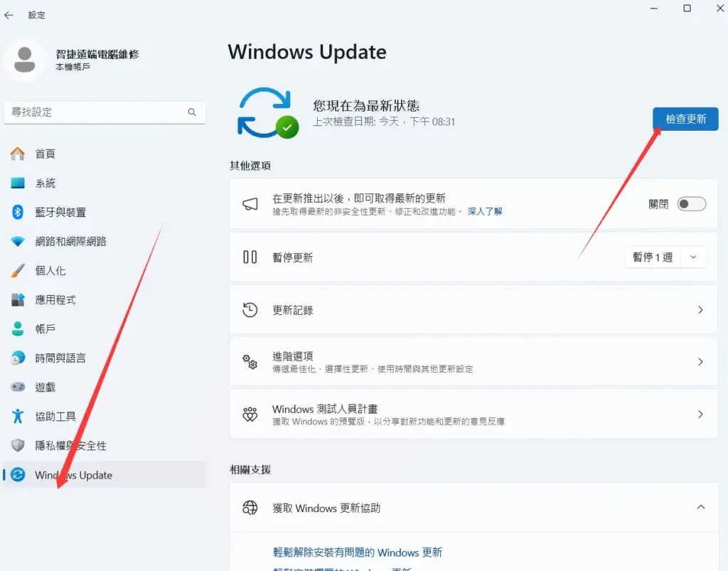The image size is (728, 571).
Task: Open the 暫停 1 週 dropdown arrow
Action: (693, 257)
